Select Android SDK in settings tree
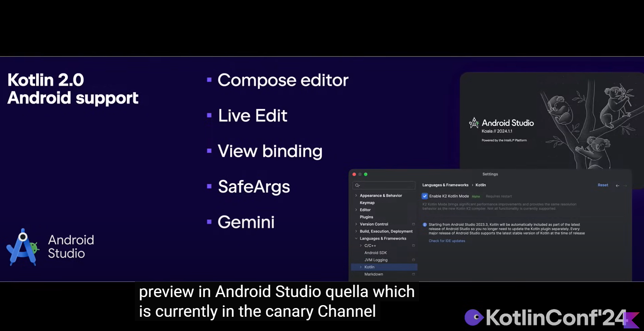This screenshot has height=331, width=644. click(x=375, y=253)
